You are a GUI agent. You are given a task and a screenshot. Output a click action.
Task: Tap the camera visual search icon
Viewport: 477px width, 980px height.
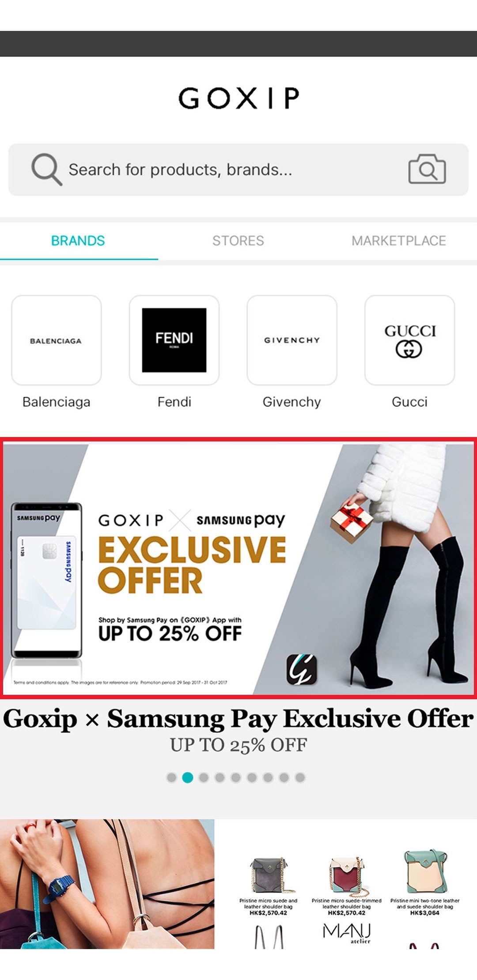[427, 169]
